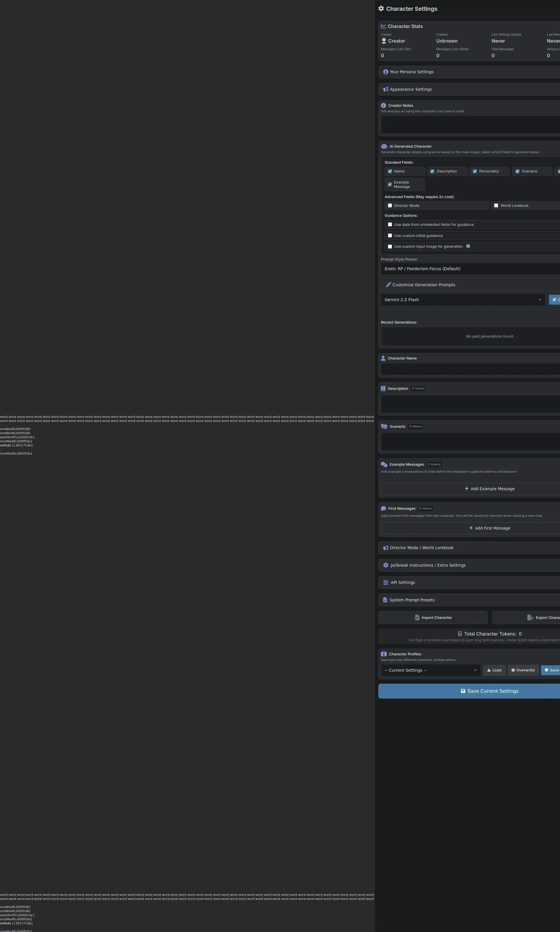Click the "No past generations found." text

click(x=490, y=336)
